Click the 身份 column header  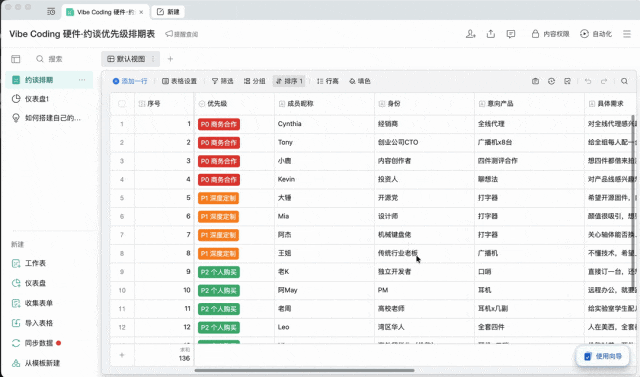pos(424,104)
